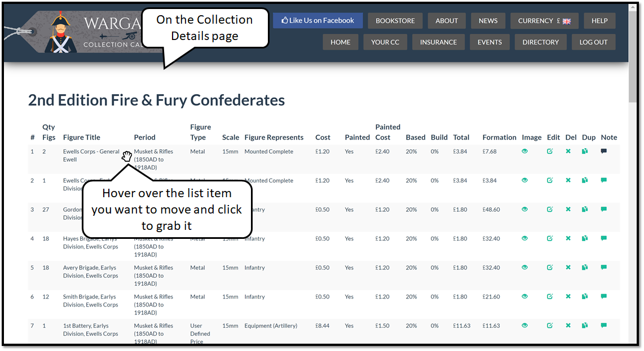This screenshot has height=351, width=644.
Task: Duplicate Hayes Brigade row entry
Action: coord(585,238)
